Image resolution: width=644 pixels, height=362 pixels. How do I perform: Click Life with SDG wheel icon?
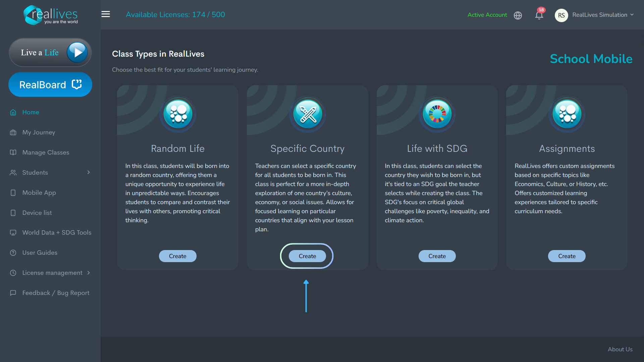tap(437, 114)
